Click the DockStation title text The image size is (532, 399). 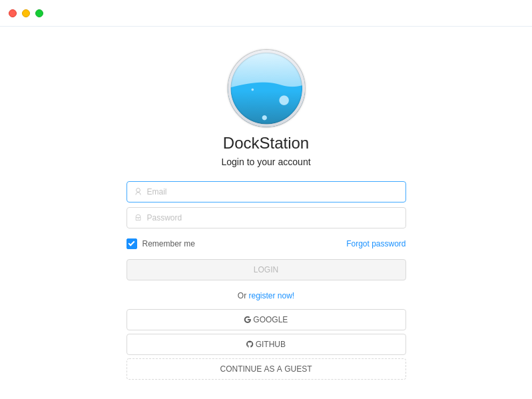pos(266,143)
